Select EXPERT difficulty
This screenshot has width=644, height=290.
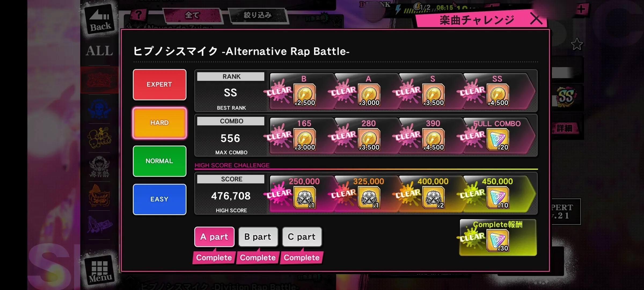coord(159,85)
